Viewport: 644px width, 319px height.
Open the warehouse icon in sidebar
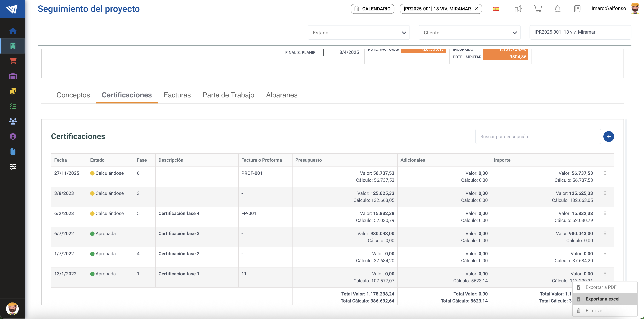tap(13, 76)
